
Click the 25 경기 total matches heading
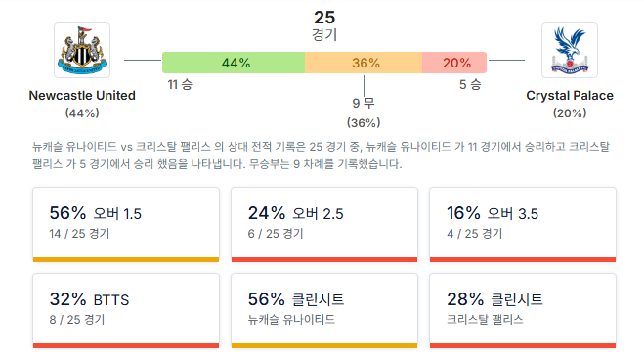point(324,25)
